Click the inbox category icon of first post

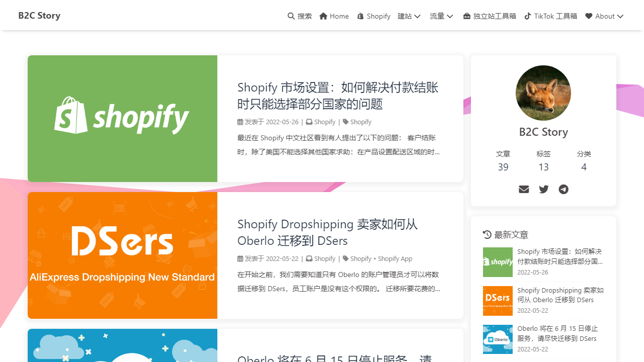[x=309, y=122]
